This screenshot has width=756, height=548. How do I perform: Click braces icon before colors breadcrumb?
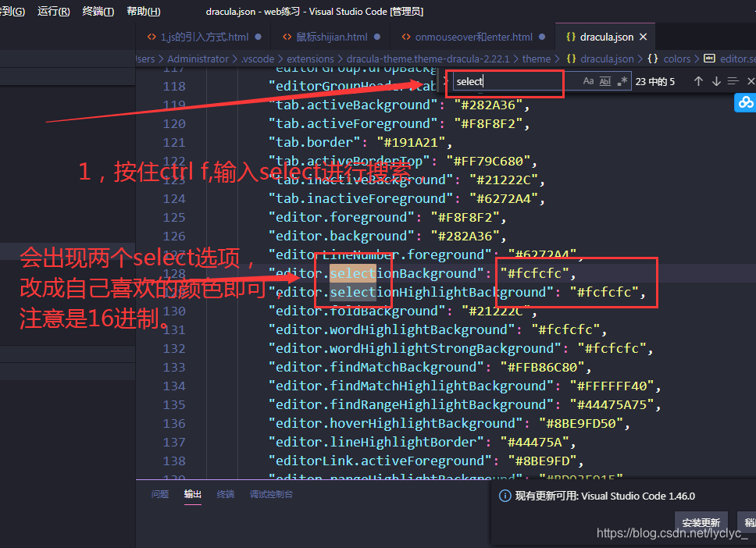coord(652,59)
